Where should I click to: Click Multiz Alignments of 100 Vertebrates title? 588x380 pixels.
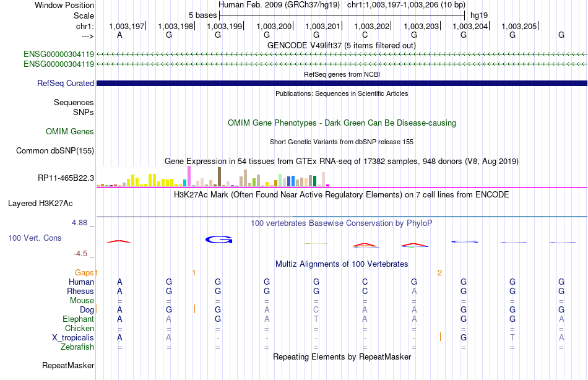[x=342, y=264]
